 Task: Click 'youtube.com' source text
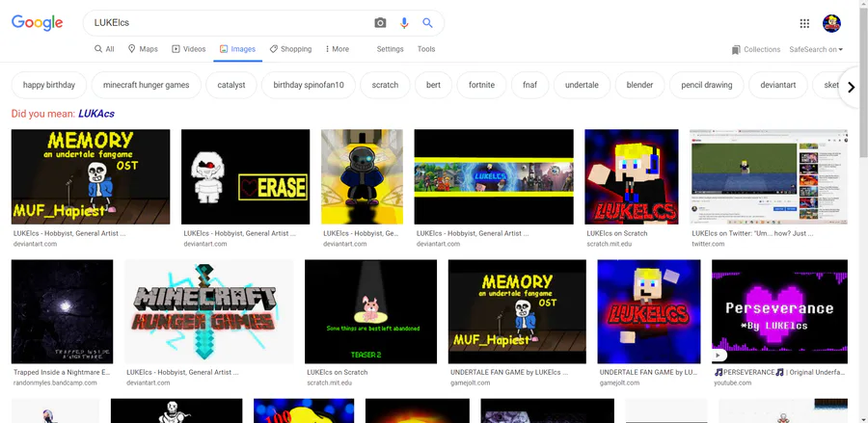(732, 383)
